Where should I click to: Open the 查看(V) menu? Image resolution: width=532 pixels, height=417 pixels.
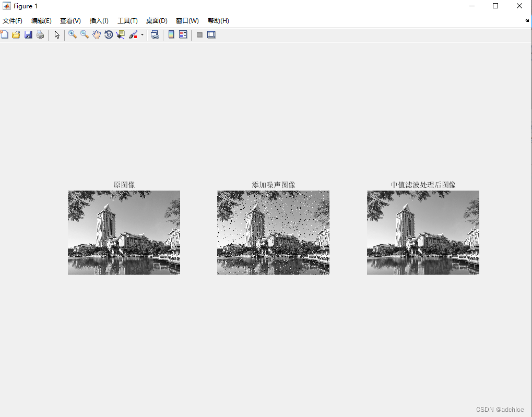click(70, 21)
